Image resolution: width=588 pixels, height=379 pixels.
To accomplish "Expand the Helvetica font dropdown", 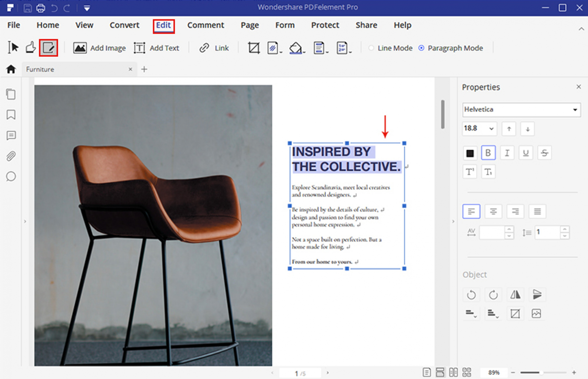I will tap(575, 110).
